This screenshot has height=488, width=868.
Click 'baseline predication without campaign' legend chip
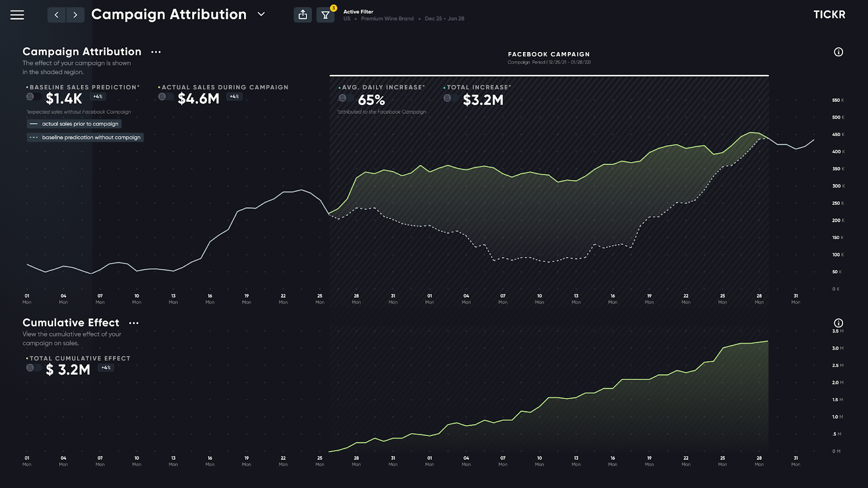click(x=85, y=138)
